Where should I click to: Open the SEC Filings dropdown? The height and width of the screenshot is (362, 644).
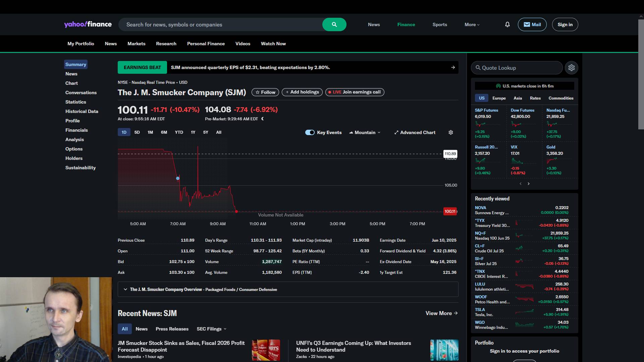coord(211,329)
